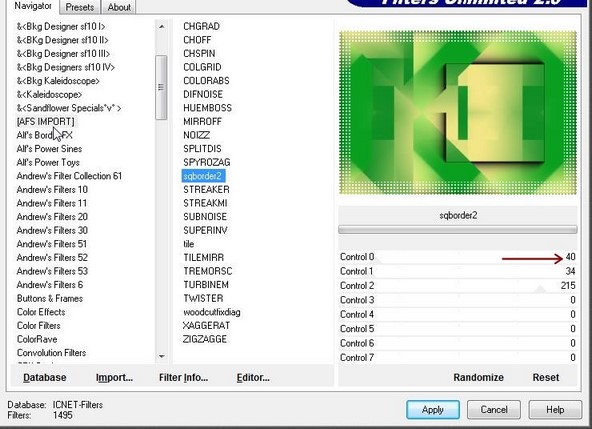Open the Editor... option
Viewport: 592px width, 429px height.
pyautogui.click(x=253, y=378)
